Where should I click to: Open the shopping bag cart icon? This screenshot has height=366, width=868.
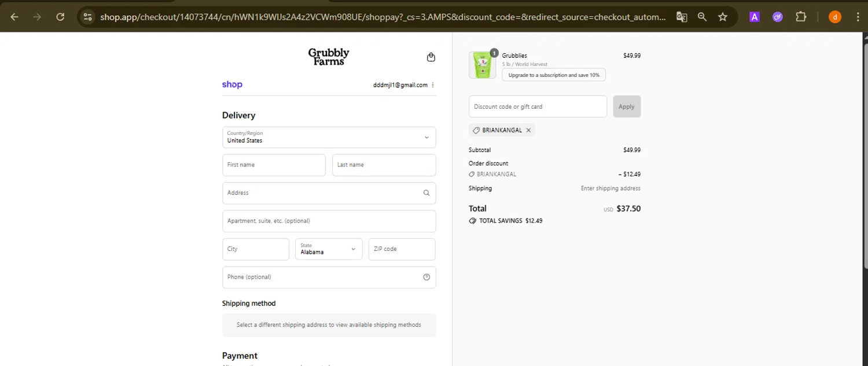pyautogui.click(x=431, y=57)
